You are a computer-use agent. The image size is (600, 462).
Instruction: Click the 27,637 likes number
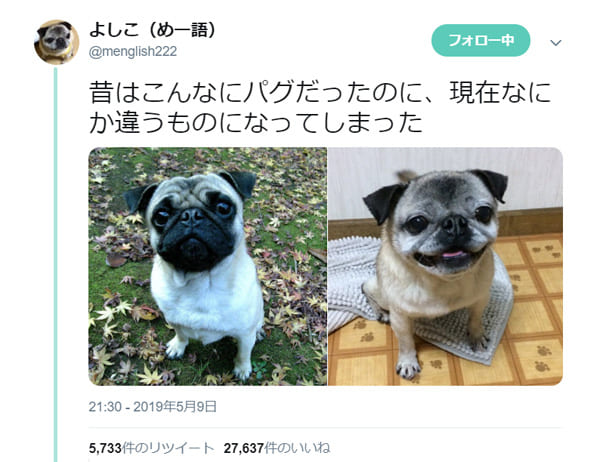[x=244, y=448]
